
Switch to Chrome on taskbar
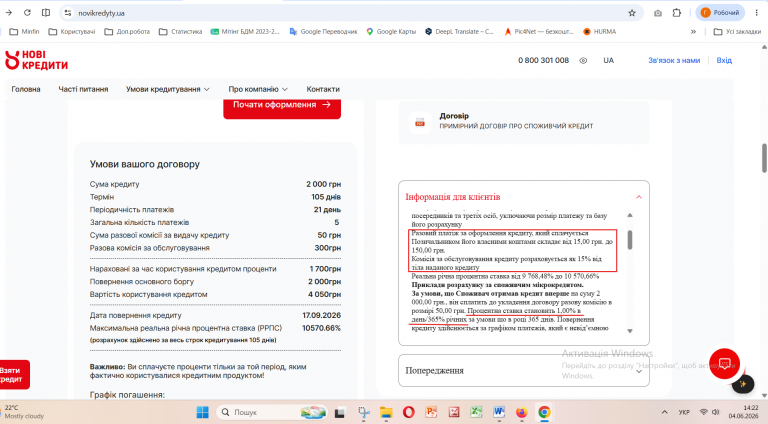(544, 412)
